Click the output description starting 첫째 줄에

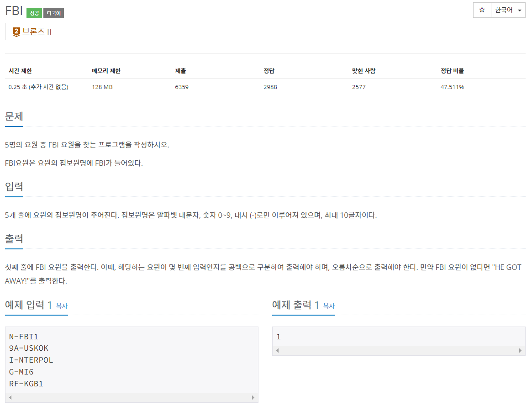263,274
